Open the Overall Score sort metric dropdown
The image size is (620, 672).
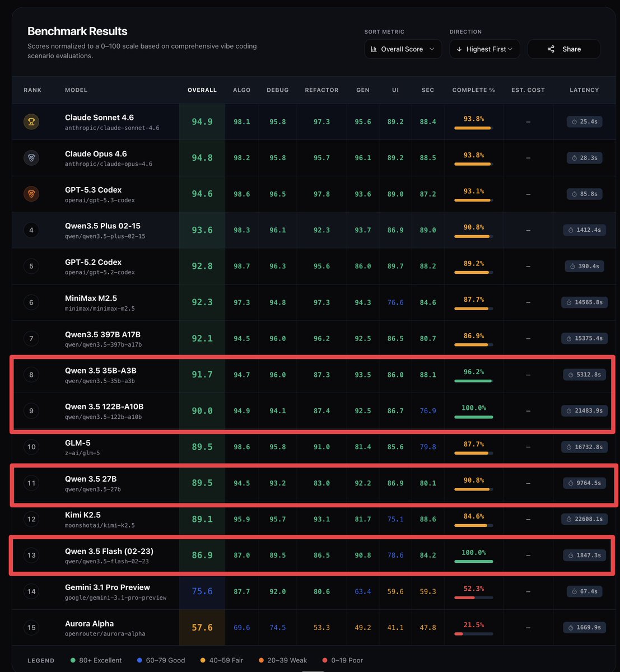403,49
